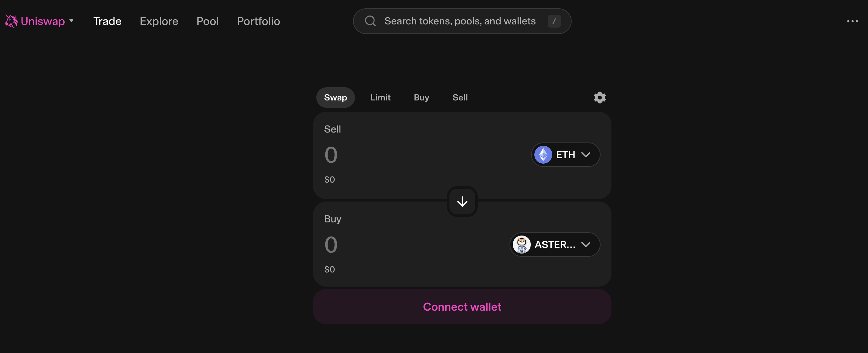Open the three-dot more menu
Image resolution: width=868 pixels, height=353 pixels.
pyautogui.click(x=852, y=21)
